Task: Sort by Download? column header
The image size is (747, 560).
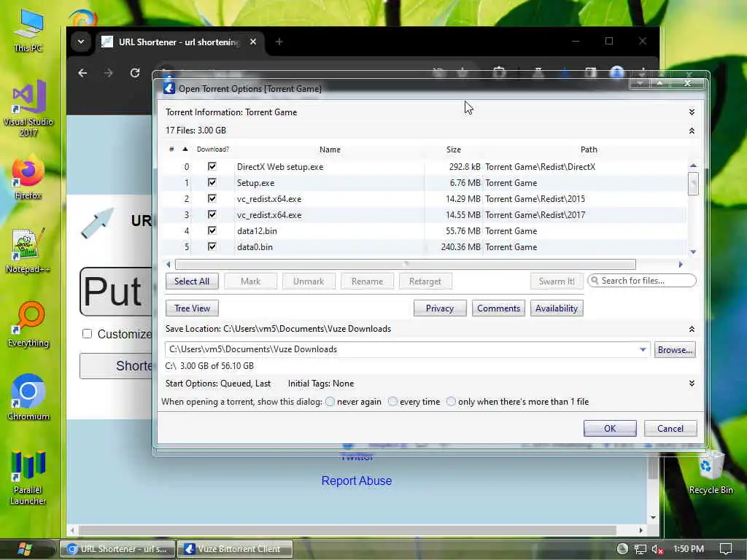Action: [x=212, y=149]
